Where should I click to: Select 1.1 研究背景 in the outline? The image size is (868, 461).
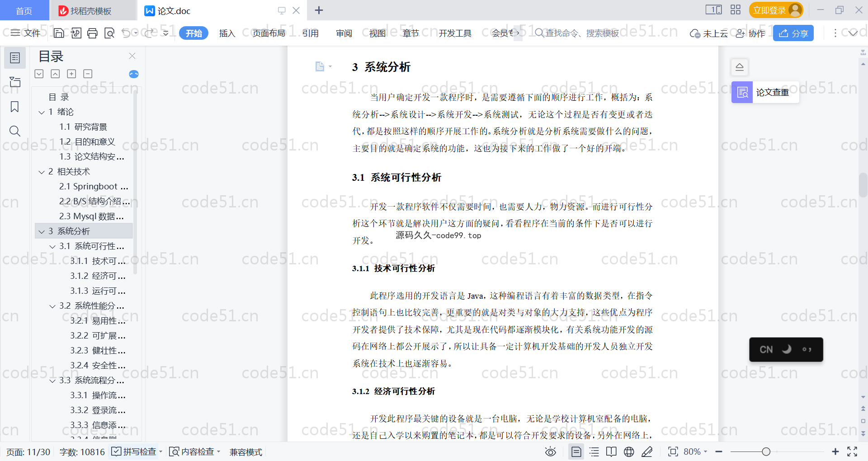tap(83, 127)
